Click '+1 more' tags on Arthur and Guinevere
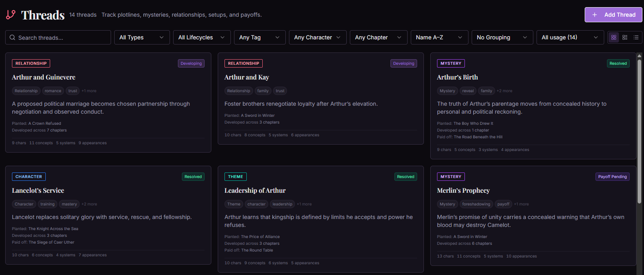The width and height of the screenshot is (644, 275). point(89,91)
